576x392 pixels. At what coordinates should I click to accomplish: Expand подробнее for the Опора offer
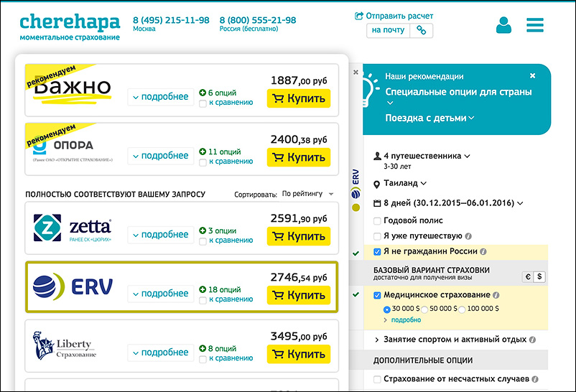161,156
